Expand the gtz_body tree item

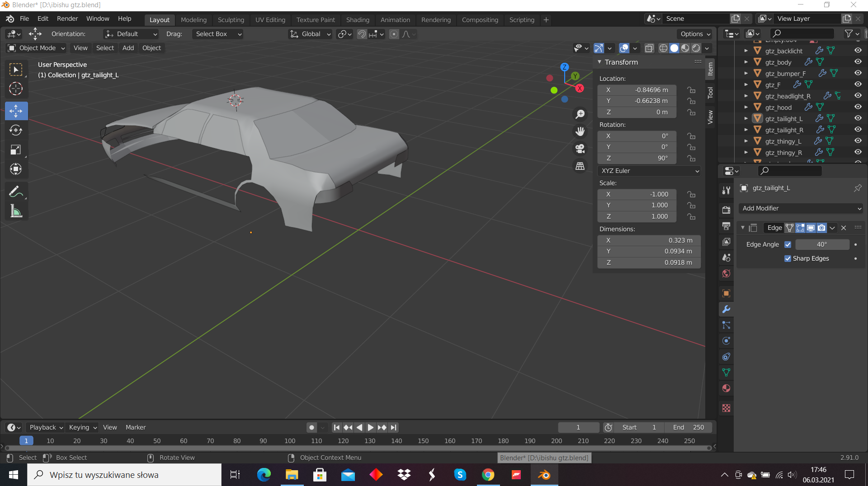pos(746,62)
